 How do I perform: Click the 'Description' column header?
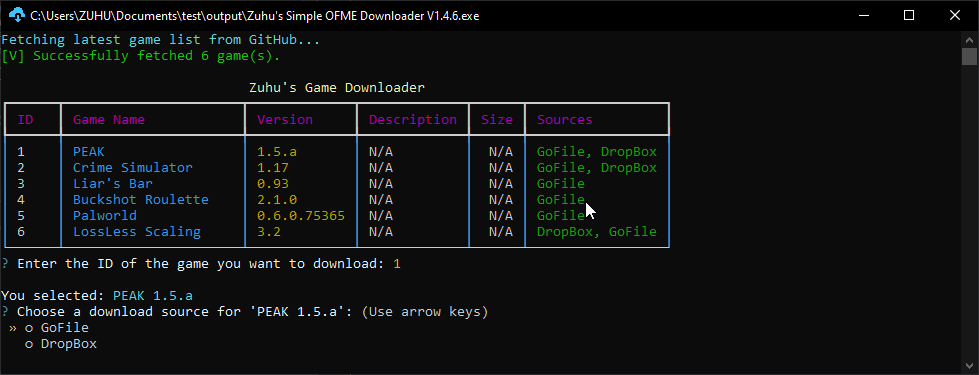[x=413, y=120]
